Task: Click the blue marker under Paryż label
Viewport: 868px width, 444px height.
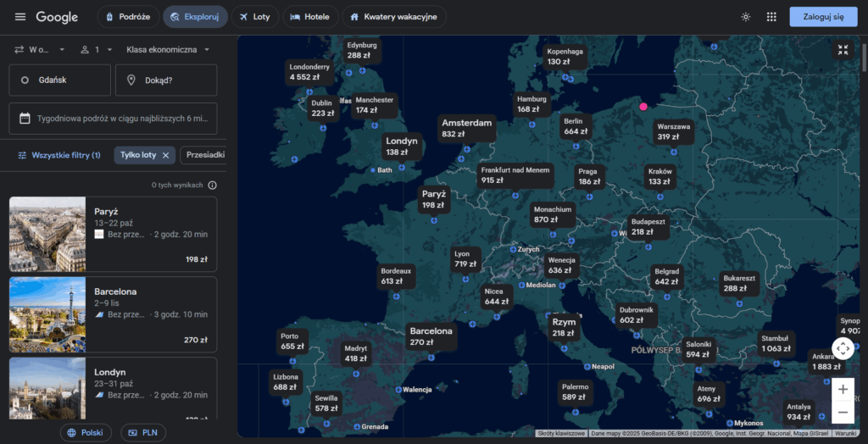Action: tap(433, 220)
